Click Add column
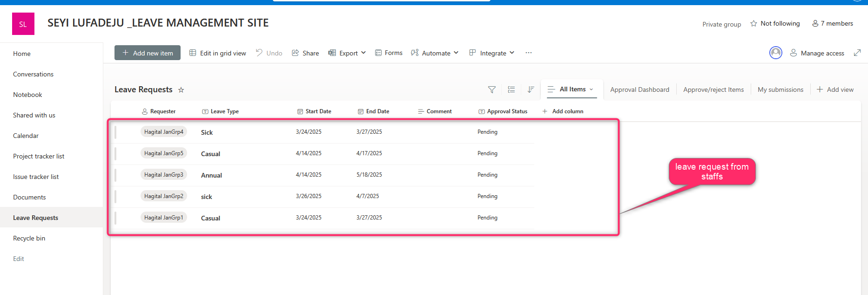 pyautogui.click(x=563, y=111)
